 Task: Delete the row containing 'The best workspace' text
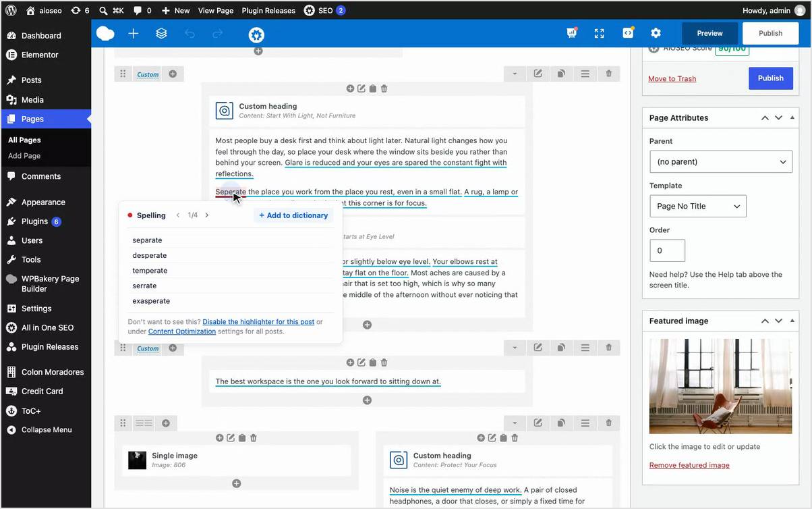[x=608, y=348]
